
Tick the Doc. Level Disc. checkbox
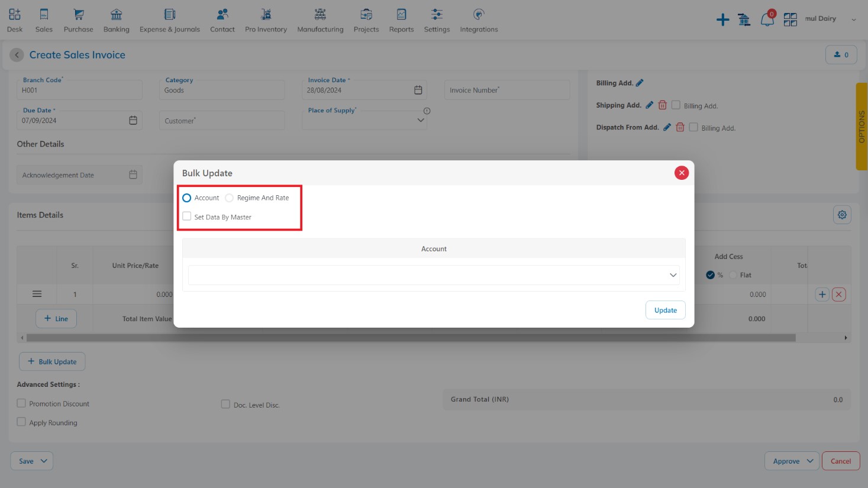click(225, 404)
